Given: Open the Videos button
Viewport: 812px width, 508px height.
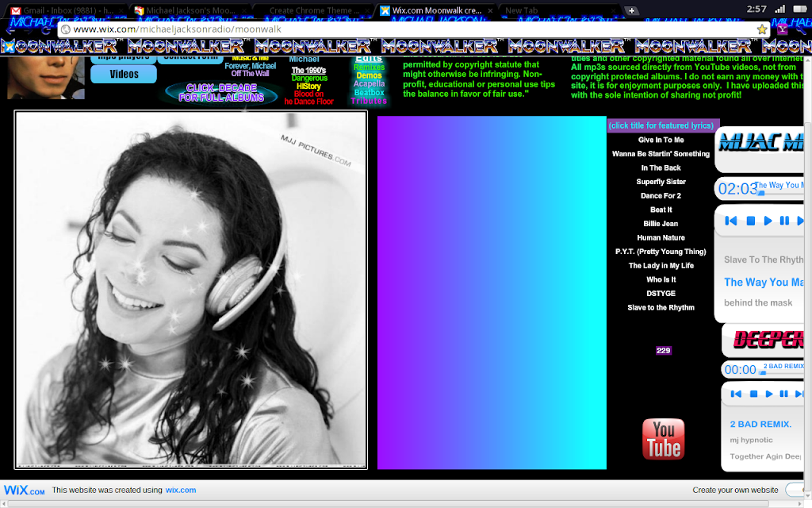Looking at the screenshot, I should (124, 74).
